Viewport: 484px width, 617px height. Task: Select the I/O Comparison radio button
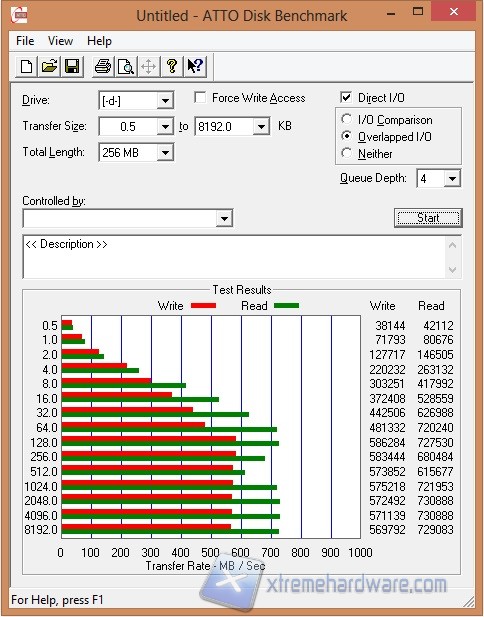tap(347, 119)
